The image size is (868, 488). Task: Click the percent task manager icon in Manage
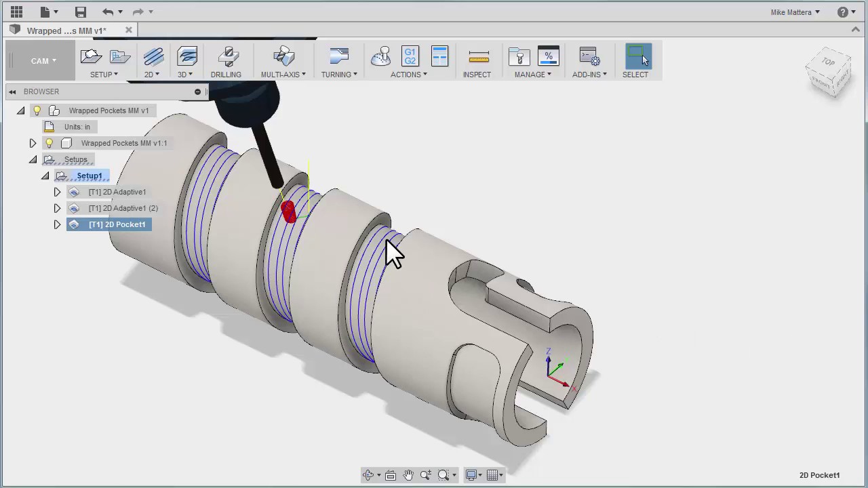coord(548,56)
